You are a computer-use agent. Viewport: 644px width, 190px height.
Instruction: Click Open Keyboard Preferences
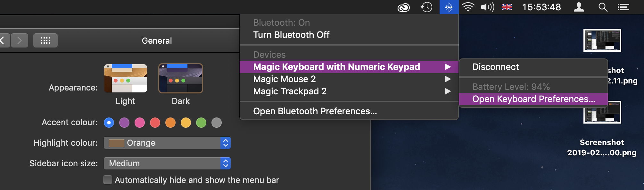click(x=533, y=99)
